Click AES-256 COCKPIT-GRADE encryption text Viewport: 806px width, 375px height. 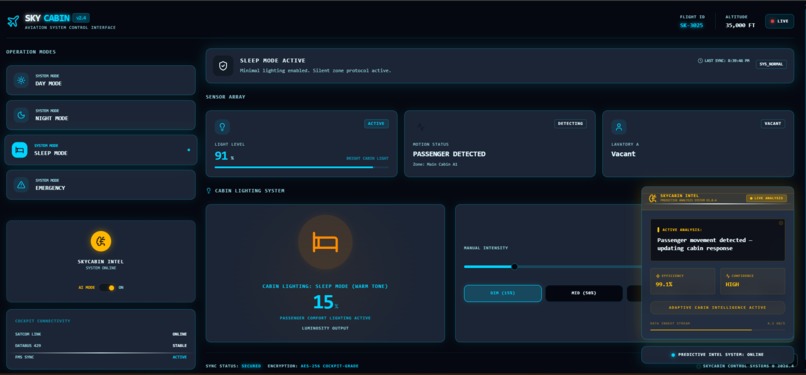(328, 366)
